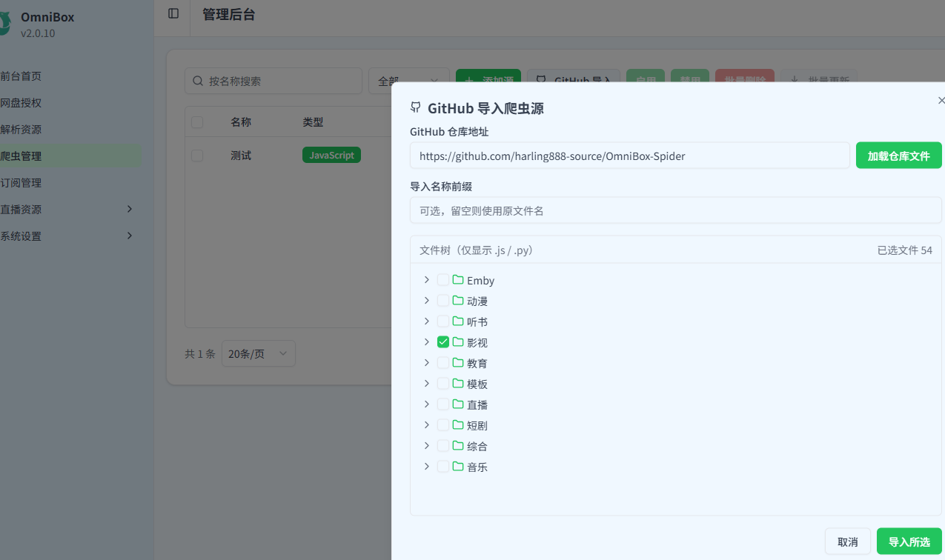
Task: Check the 听书 folder checkbox
Action: click(443, 321)
